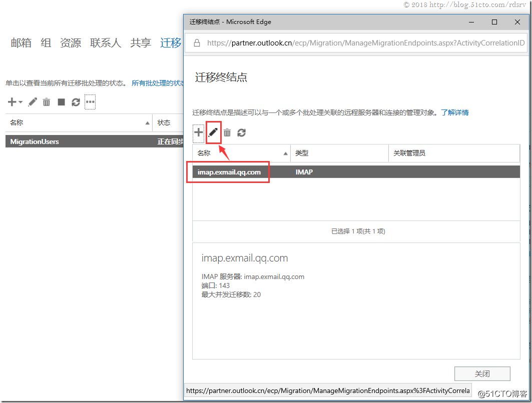
Task: Click the 已选择 1 项 status text
Action: 358,231
